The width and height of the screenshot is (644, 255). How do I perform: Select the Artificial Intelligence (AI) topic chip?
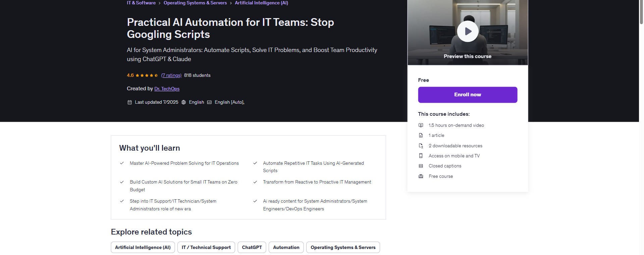143,247
